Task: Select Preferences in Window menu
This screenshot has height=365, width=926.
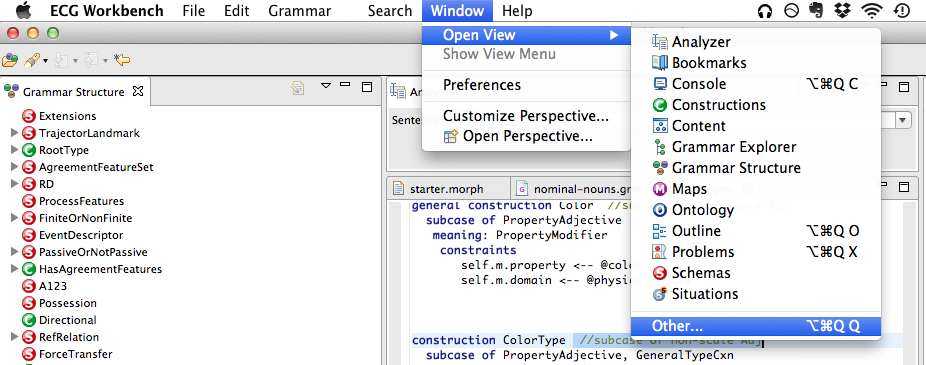Action: 482,85
